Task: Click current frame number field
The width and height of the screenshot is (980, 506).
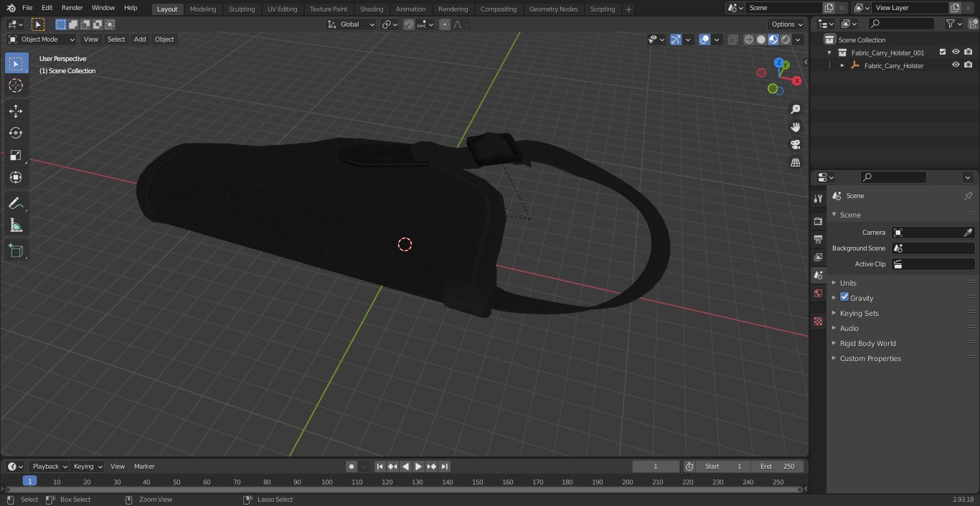Action: tap(656, 467)
